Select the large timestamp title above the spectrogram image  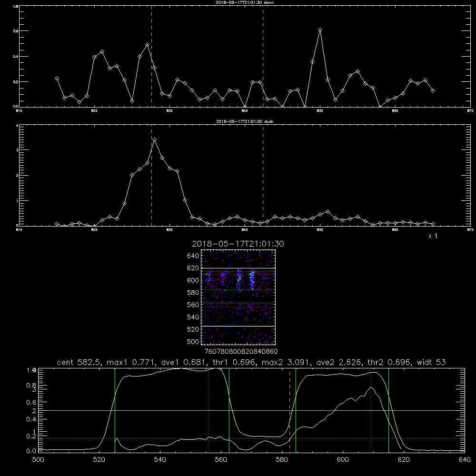(238, 244)
